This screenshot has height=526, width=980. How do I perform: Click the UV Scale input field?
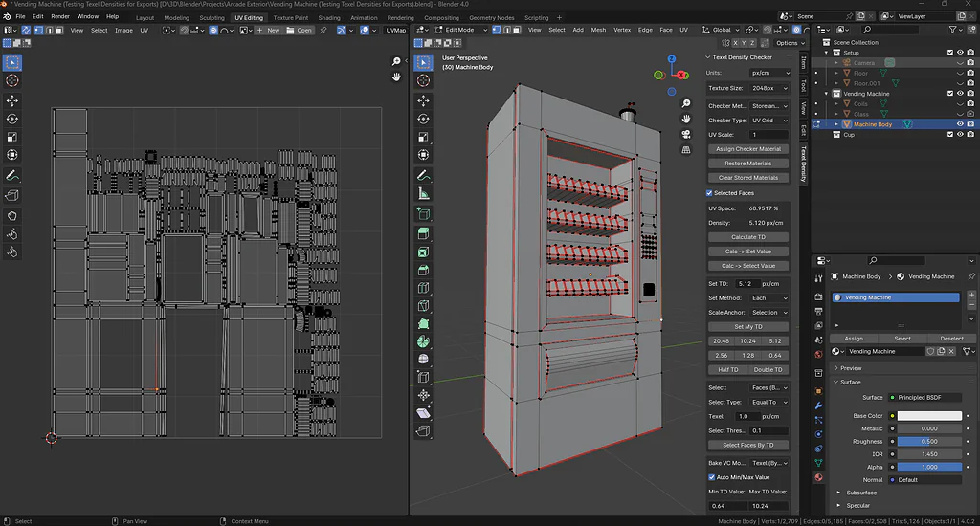[768, 135]
